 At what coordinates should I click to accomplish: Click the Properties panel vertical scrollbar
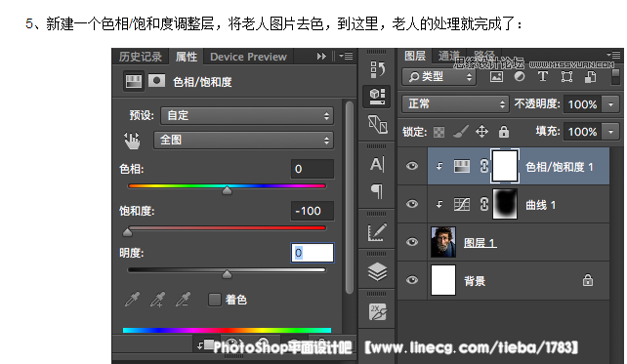tap(349, 197)
